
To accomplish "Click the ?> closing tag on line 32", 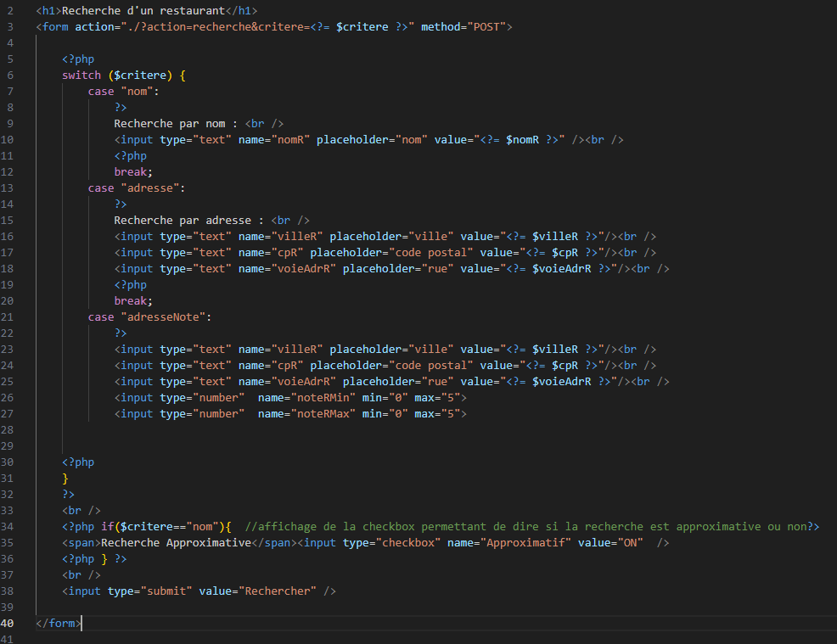I will coord(68,494).
